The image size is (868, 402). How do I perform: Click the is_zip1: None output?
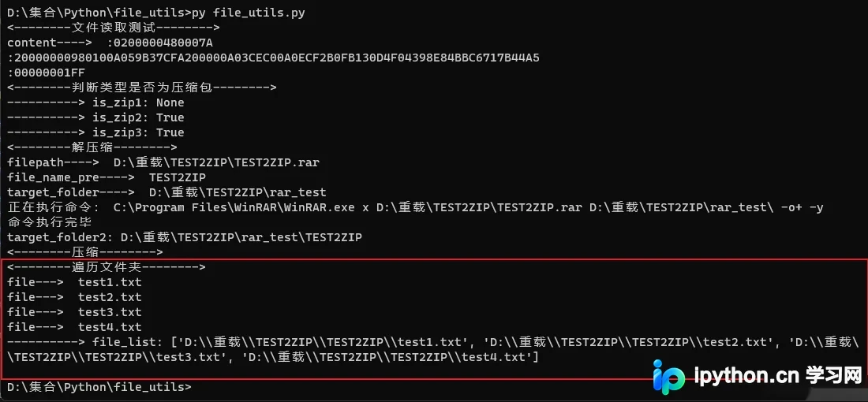click(x=95, y=102)
